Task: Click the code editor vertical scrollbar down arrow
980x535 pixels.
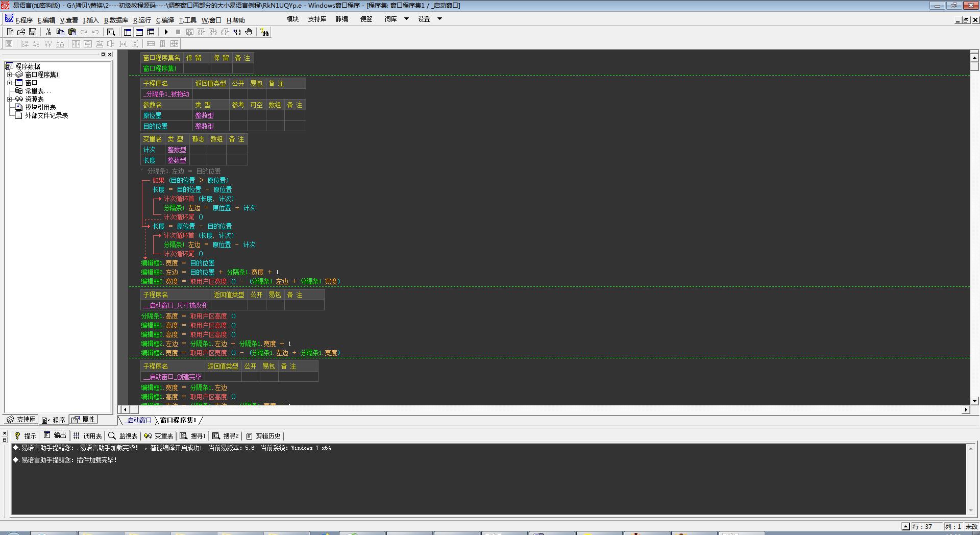Action: click(x=974, y=401)
